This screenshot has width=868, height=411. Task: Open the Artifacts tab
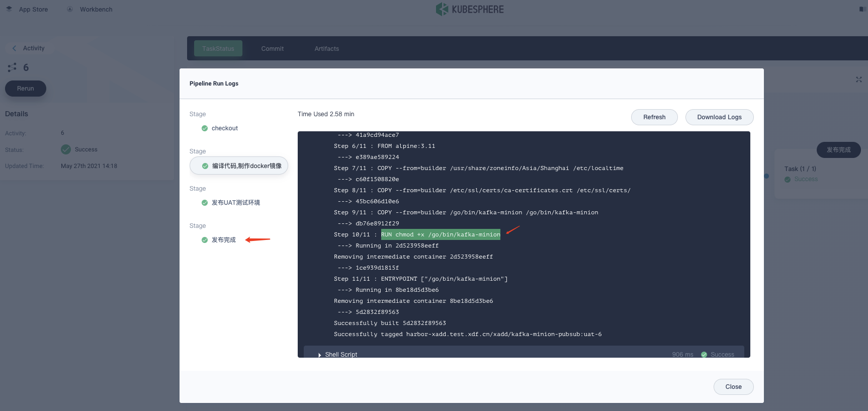pos(327,49)
